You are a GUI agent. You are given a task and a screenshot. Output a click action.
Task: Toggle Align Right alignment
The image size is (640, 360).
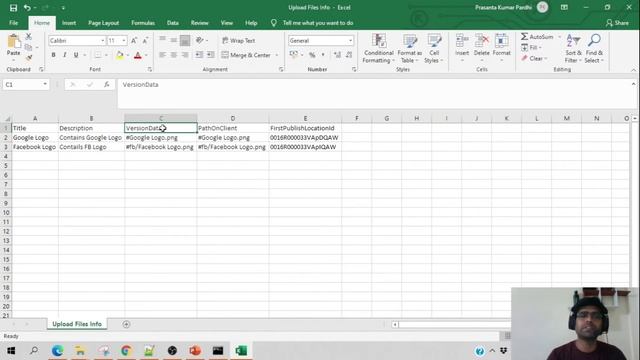(x=185, y=55)
